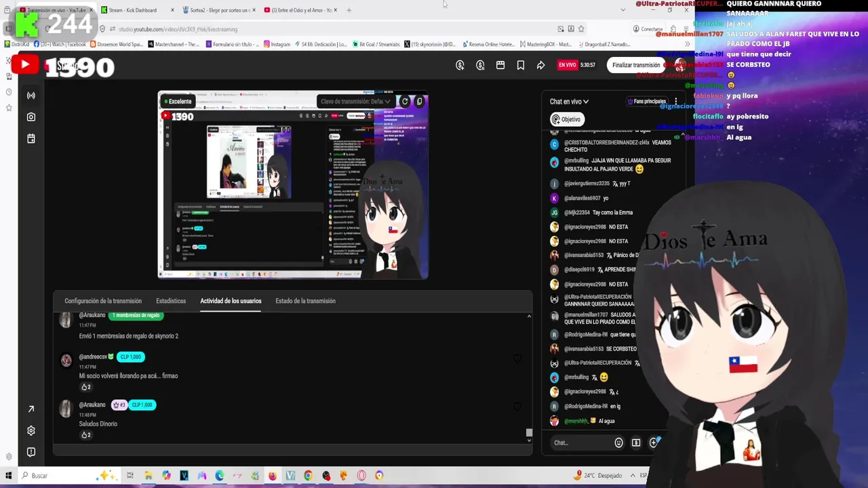Viewport: 868px width, 488px height.
Task: Click the 'Objetivo' chip in chat
Action: pos(566,119)
